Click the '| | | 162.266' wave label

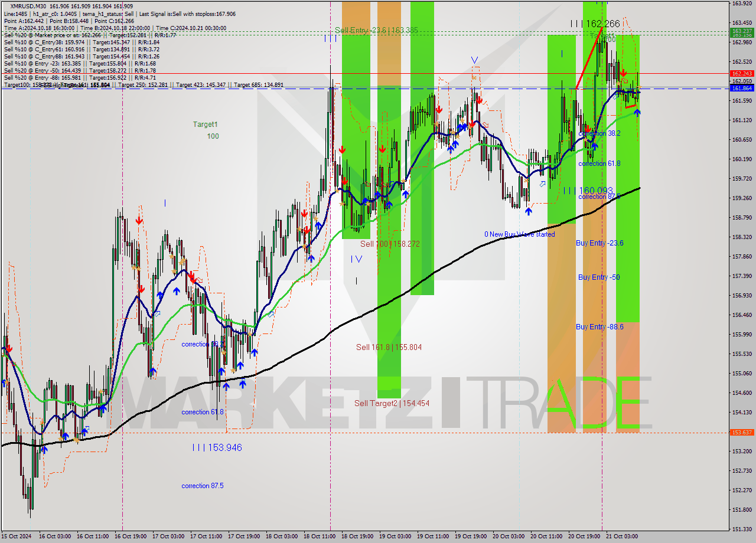point(595,24)
